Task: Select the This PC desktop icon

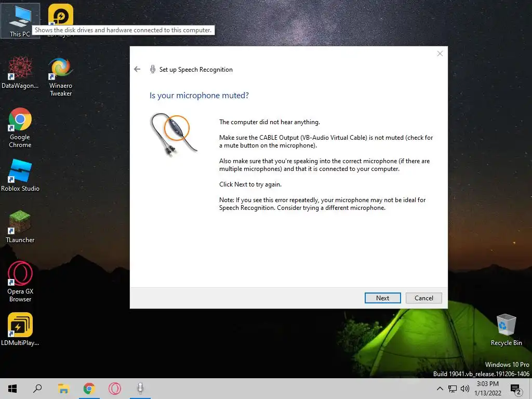Action: [20, 21]
